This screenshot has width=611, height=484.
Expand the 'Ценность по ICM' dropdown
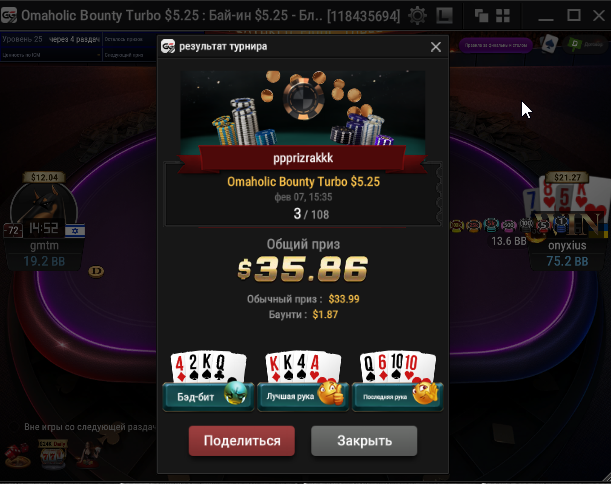(x=51, y=55)
